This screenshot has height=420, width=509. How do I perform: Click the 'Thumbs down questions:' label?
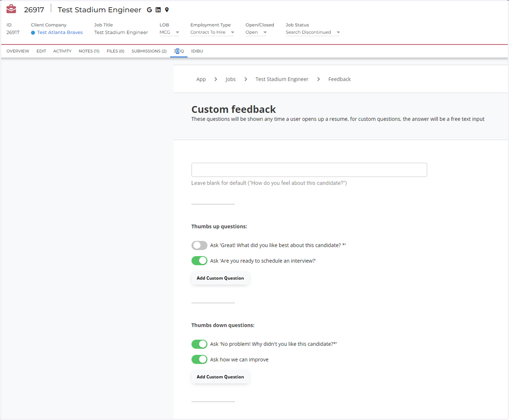click(223, 325)
